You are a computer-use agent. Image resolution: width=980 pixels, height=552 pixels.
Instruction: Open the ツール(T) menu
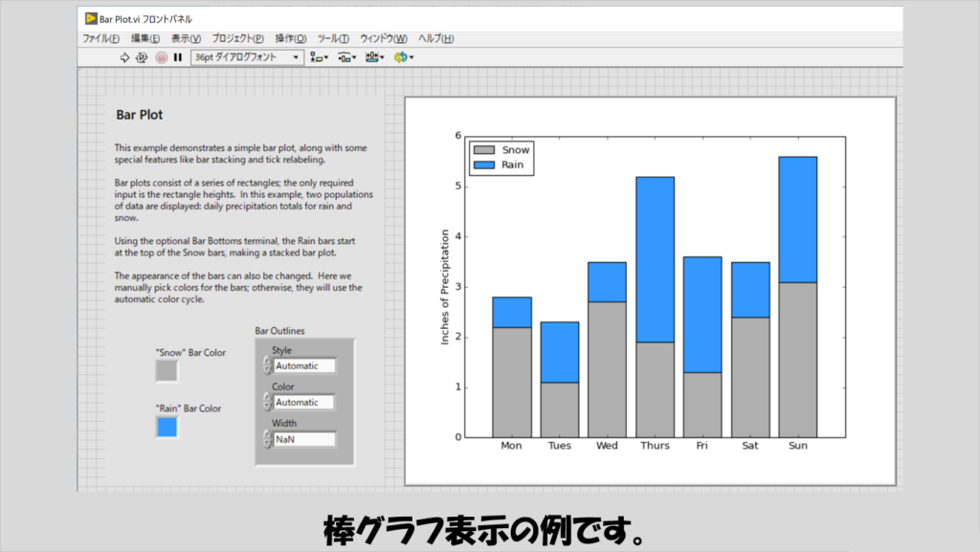[x=332, y=38]
